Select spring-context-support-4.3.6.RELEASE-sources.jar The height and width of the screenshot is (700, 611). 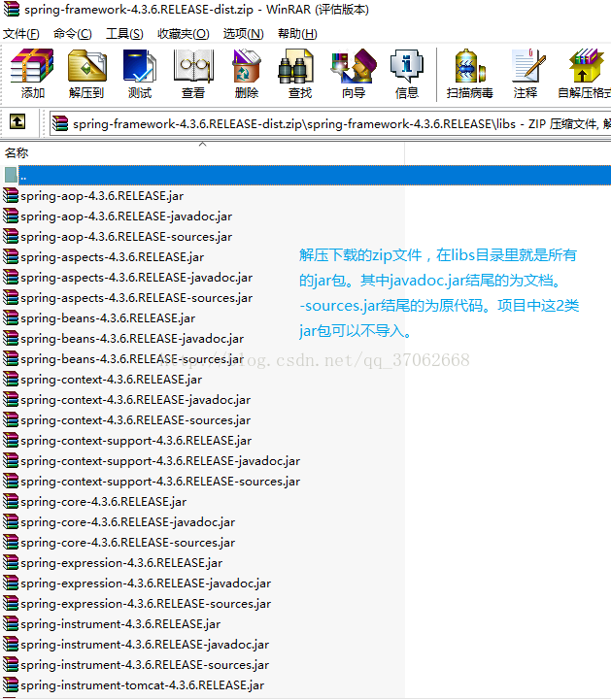coord(160,482)
